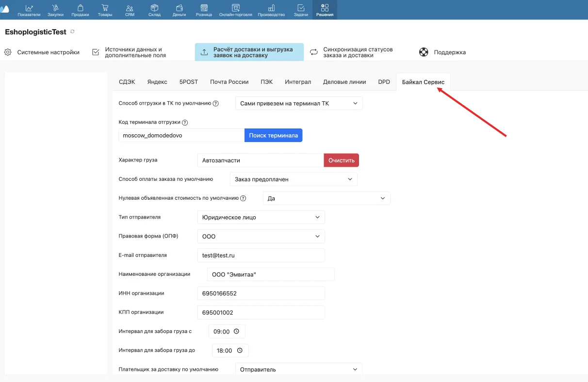Click clock icon in the 09:00 time field
The image size is (588, 382).
pos(236,332)
